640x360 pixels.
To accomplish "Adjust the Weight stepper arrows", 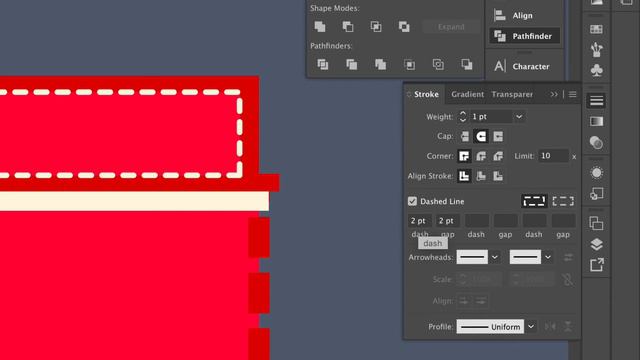I will [x=462, y=117].
